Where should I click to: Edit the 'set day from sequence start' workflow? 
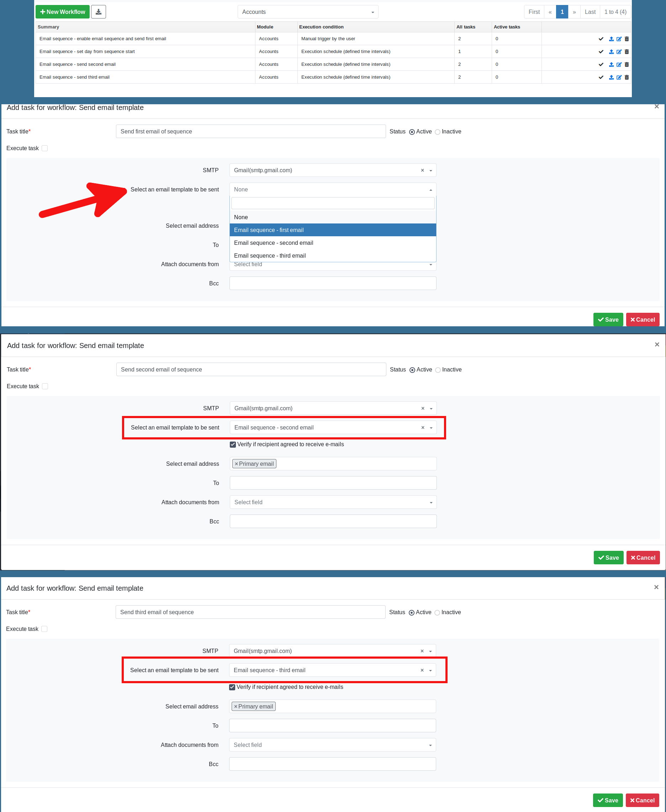pyautogui.click(x=619, y=52)
